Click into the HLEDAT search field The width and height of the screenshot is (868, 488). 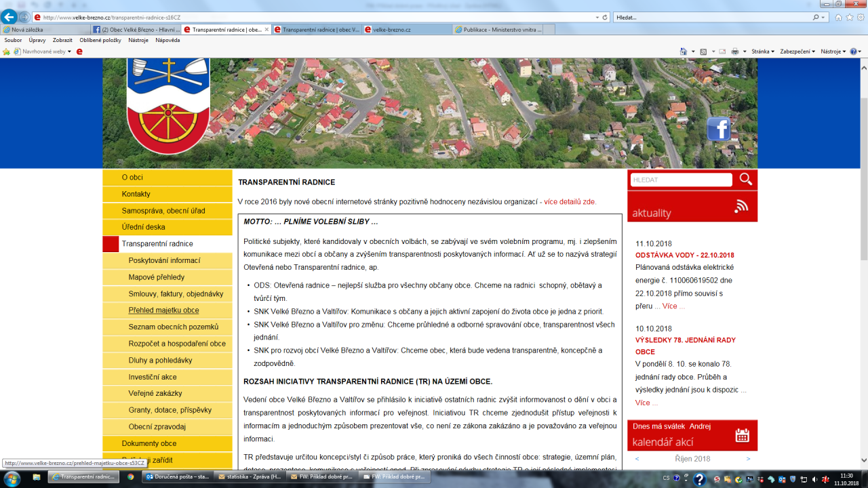(x=681, y=180)
